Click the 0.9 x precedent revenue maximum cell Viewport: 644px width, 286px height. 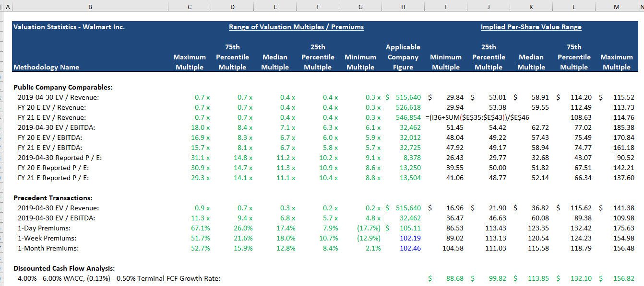point(202,208)
